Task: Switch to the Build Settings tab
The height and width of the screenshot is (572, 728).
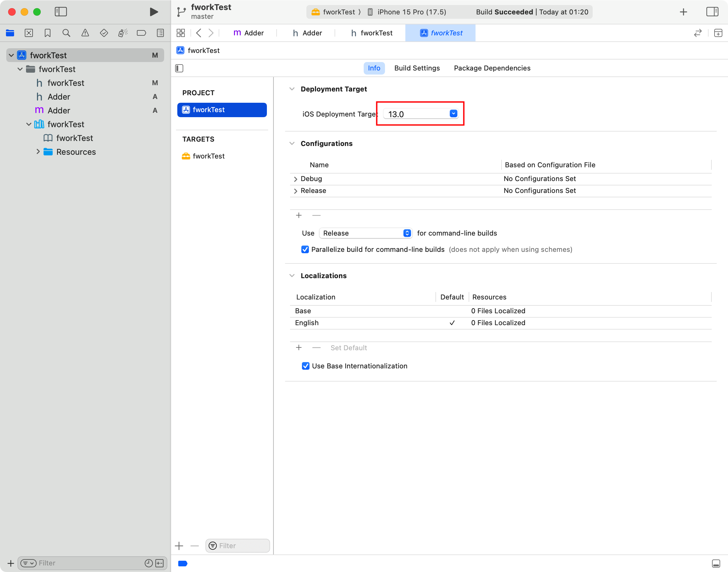Action: (417, 68)
